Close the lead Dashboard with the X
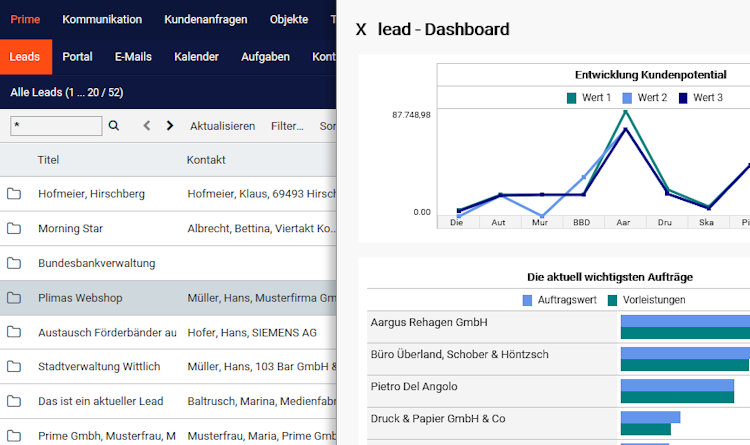The width and height of the screenshot is (750, 445). [361, 30]
